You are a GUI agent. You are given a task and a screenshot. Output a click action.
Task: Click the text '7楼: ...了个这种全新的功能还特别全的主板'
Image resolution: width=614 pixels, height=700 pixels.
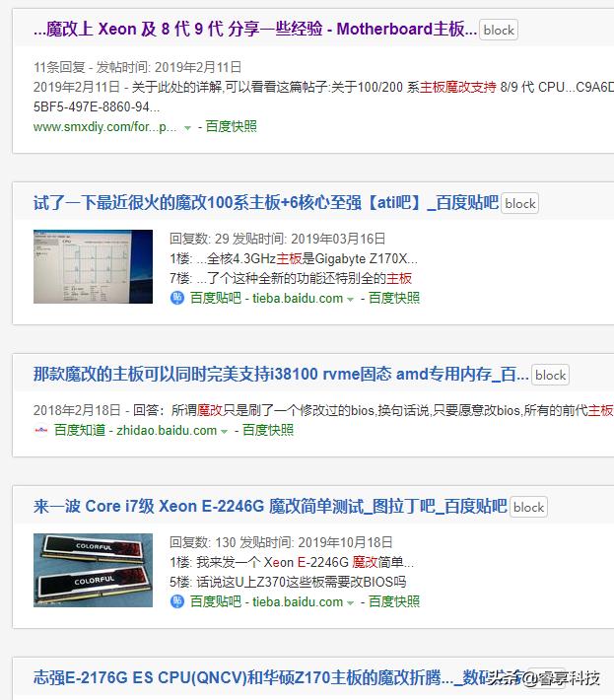tap(291, 279)
